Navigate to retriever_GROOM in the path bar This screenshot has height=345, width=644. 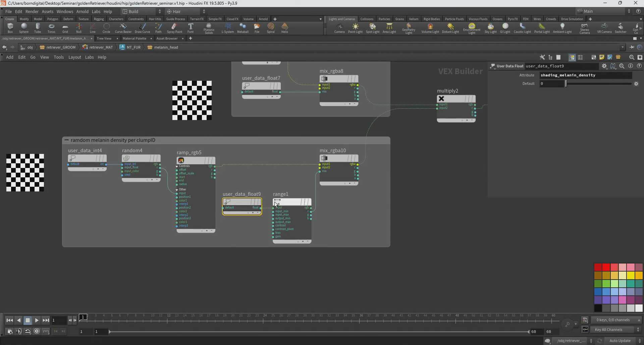click(61, 47)
